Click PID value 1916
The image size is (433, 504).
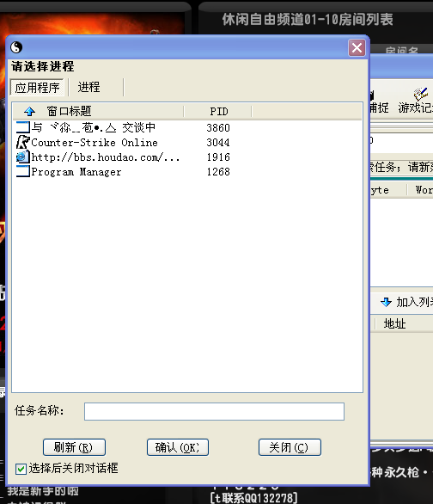(218, 157)
